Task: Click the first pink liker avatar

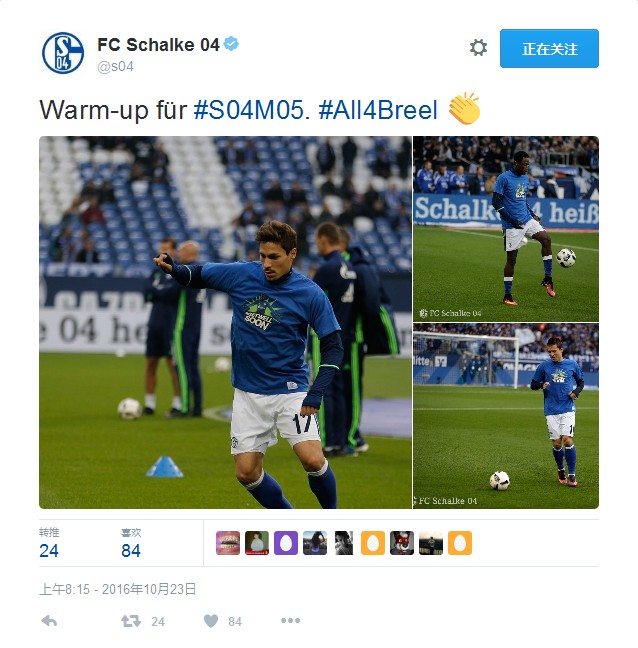Action: (x=228, y=543)
